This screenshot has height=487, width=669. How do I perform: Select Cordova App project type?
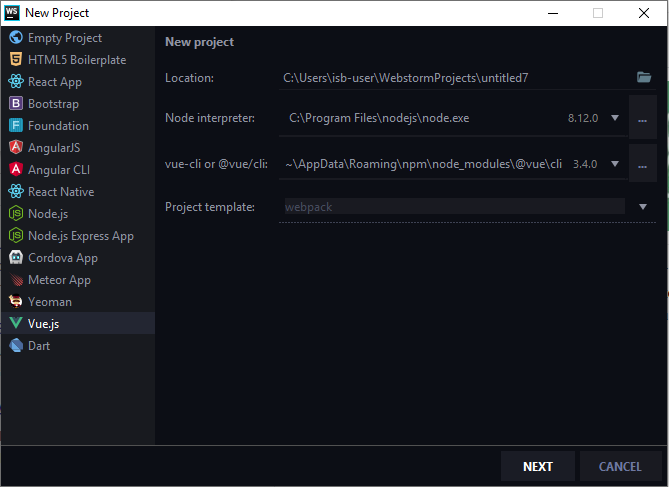(x=78, y=257)
